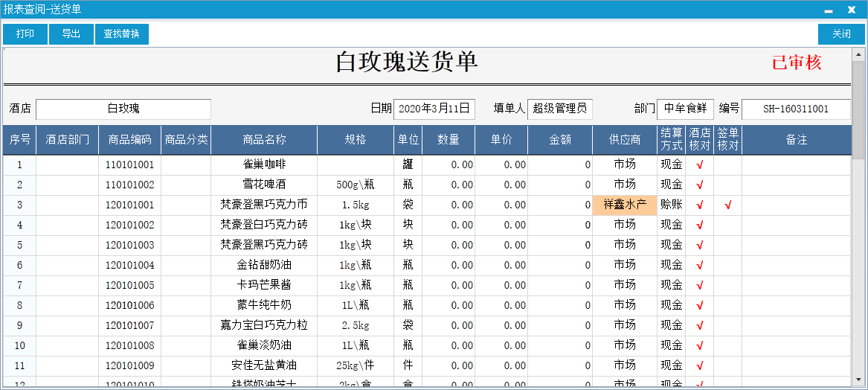Click the 商品编码 column header
Image resolution: width=868 pixels, height=390 pixels.
coord(130,140)
